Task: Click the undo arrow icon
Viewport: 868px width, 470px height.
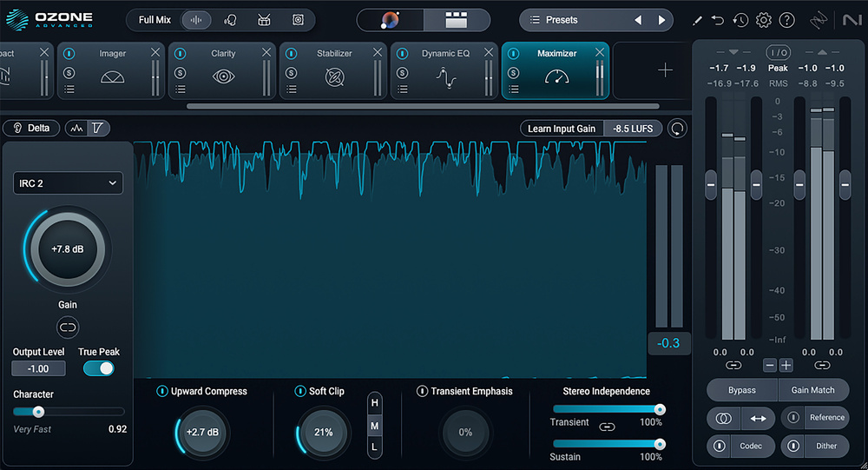Action: 717,20
